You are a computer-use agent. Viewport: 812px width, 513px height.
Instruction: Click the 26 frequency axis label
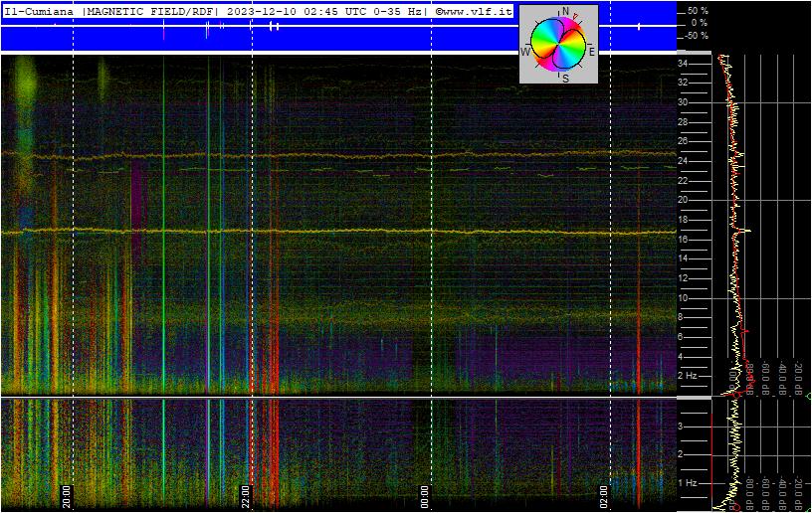pyautogui.click(x=683, y=141)
